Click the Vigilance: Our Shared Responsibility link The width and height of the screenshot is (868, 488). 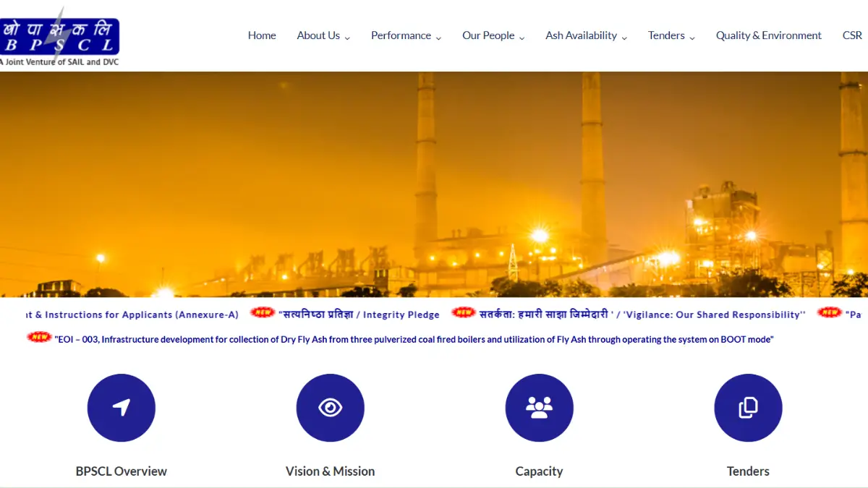pyautogui.click(x=642, y=314)
